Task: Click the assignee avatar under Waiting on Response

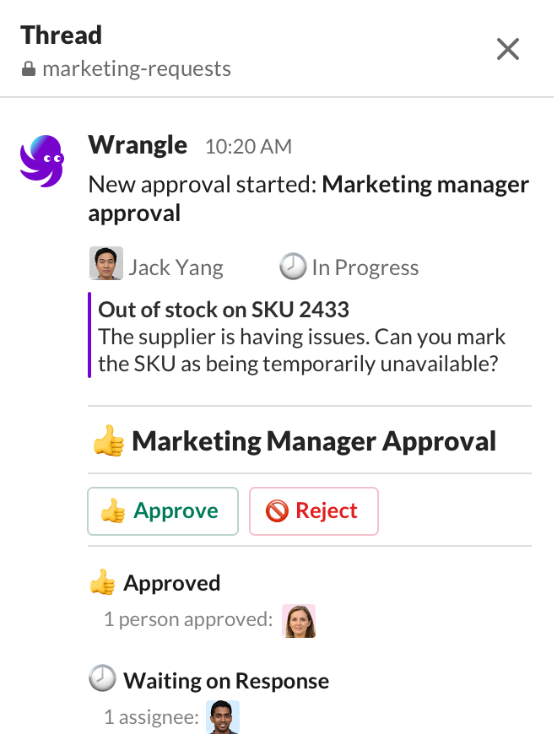Action: 220,717
